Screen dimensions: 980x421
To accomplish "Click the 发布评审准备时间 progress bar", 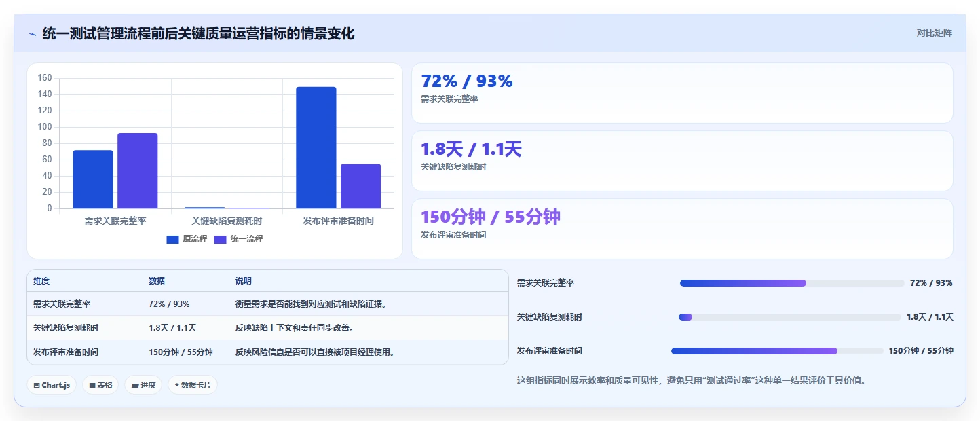I will click(x=777, y=351).
